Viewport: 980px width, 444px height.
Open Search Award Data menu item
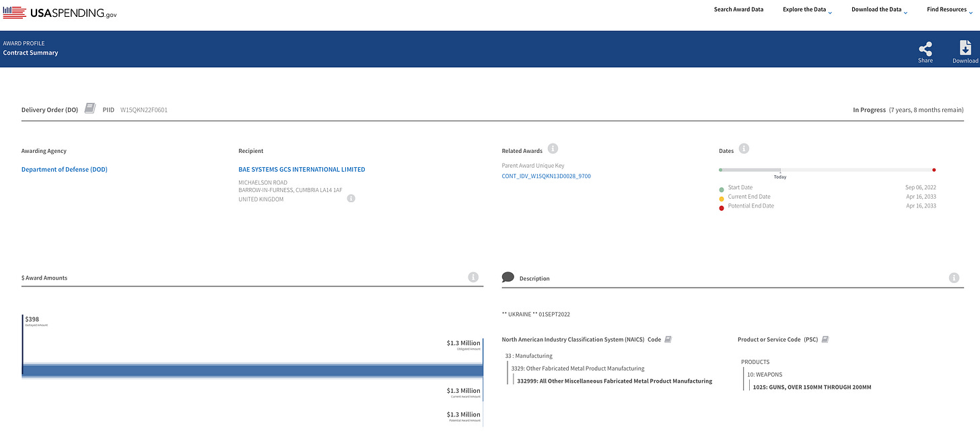point(738,9)
